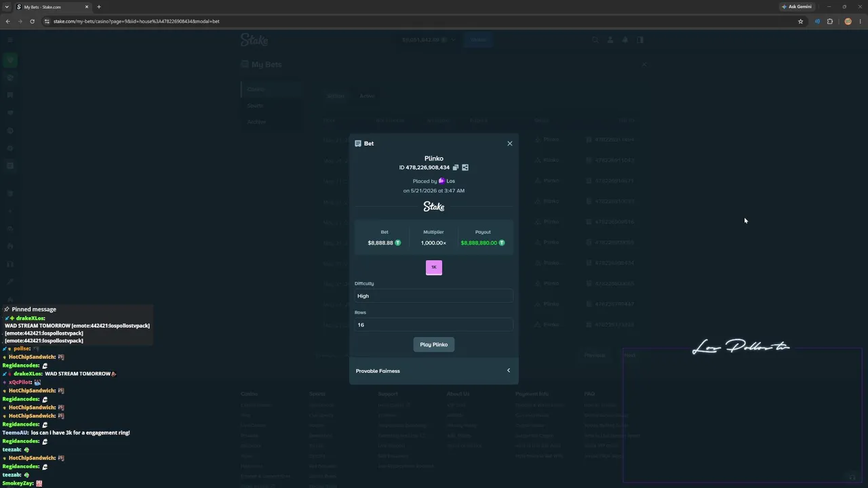Bookmark this page with the star icon
Image resolution: width=868 pixels, height=488 pixels.
(800, 21)
